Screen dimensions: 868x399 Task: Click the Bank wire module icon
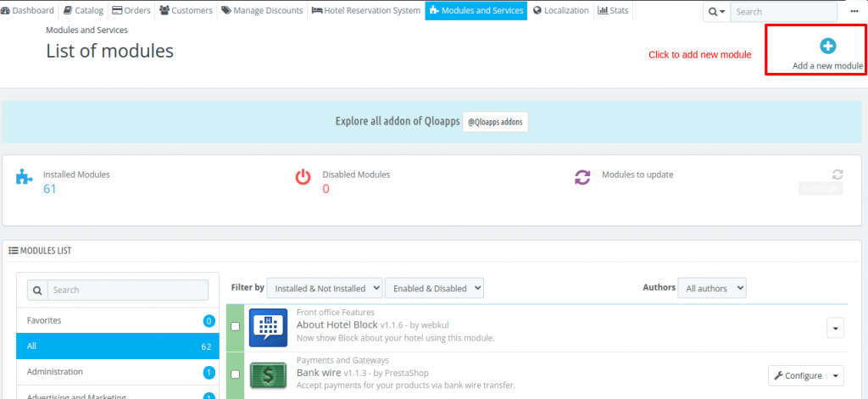(x=268, y=375)
